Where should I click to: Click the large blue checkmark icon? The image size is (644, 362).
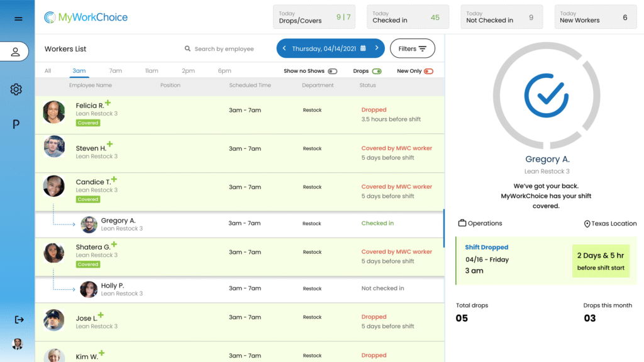tap(547, 96)
